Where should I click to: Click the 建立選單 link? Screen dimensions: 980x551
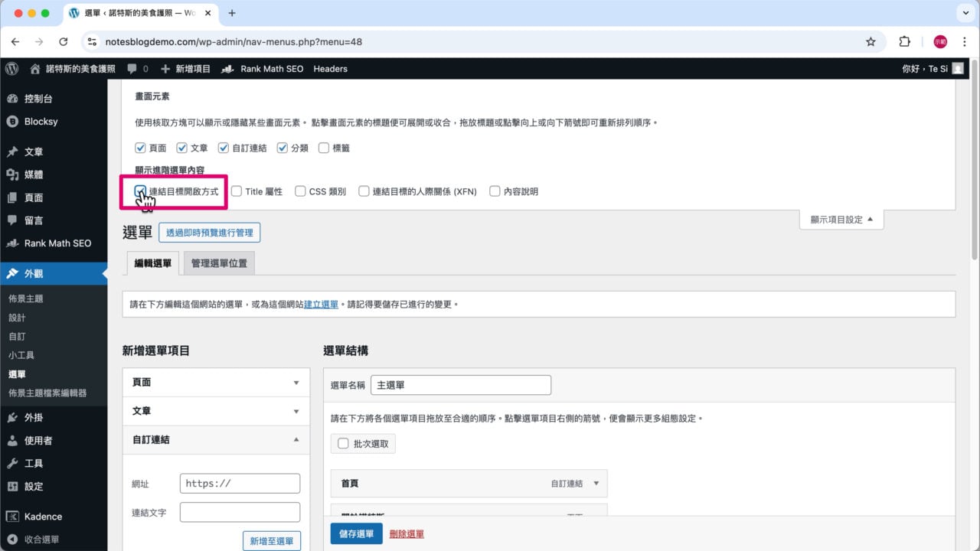319,304
